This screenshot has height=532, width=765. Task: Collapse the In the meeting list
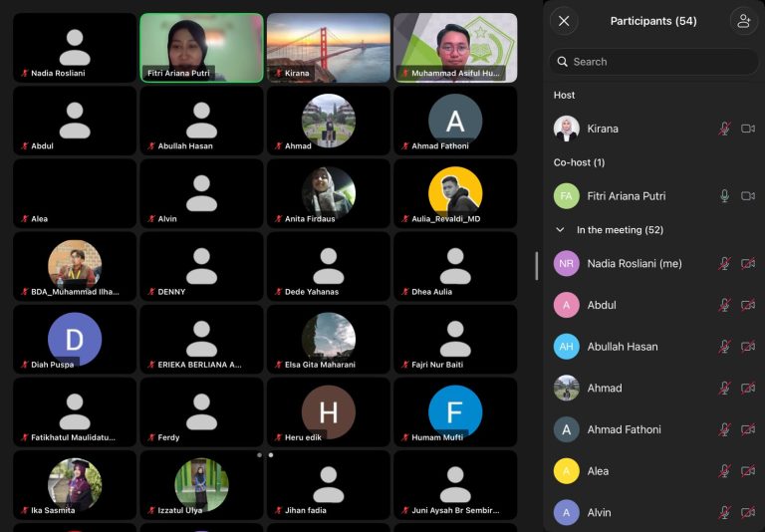[x=560, y=230]
